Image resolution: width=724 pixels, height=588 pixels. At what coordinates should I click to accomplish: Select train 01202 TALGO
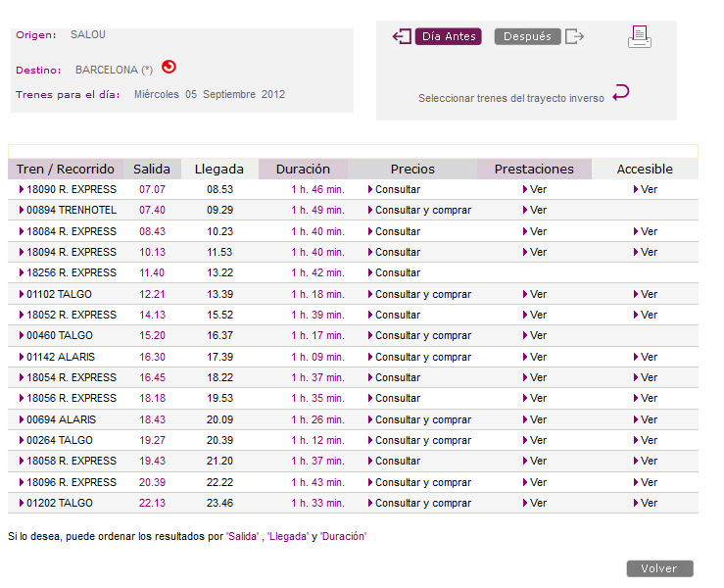pos(56,503)
